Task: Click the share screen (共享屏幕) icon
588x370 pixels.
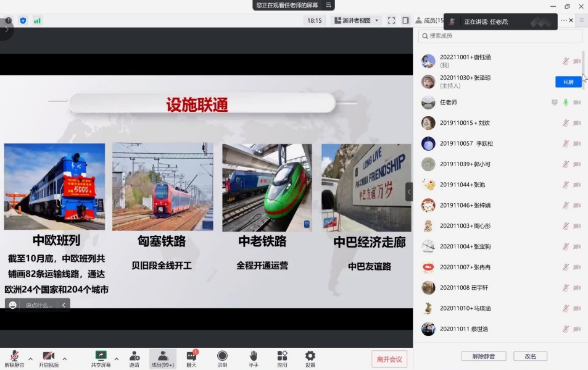Action: point(101,356)
